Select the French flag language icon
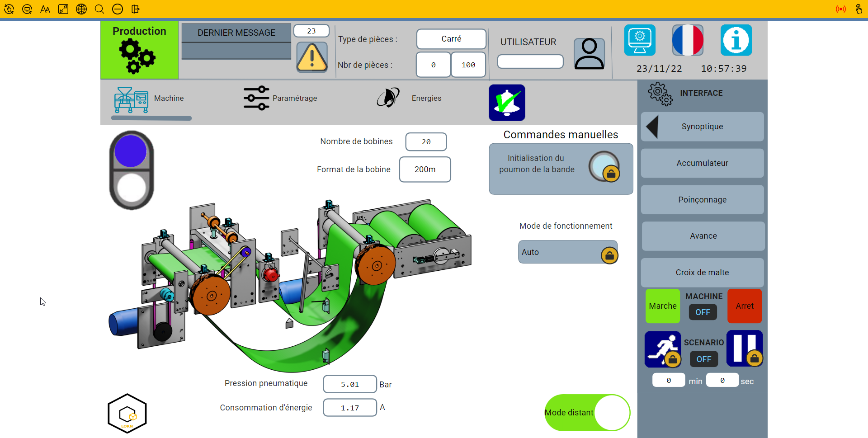 click(688, 40)
